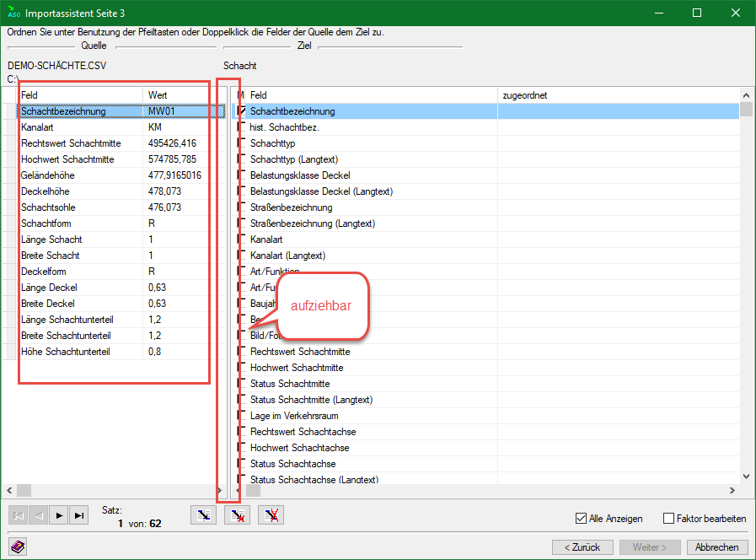Image resolution: width=756 pixels, height=560 pixels.
Task: Select Rechtswert Schachtmitte in target list
Action: (x=299, y=352)
